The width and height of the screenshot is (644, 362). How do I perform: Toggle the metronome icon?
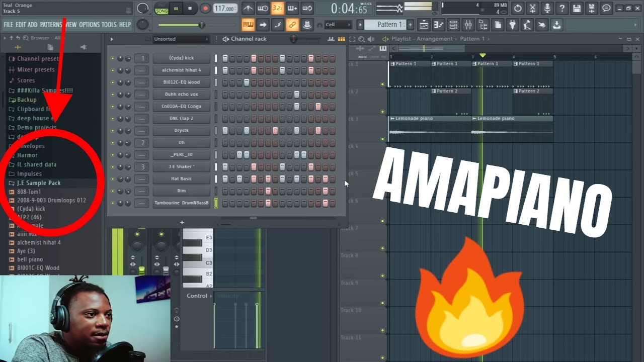[248, 9]
